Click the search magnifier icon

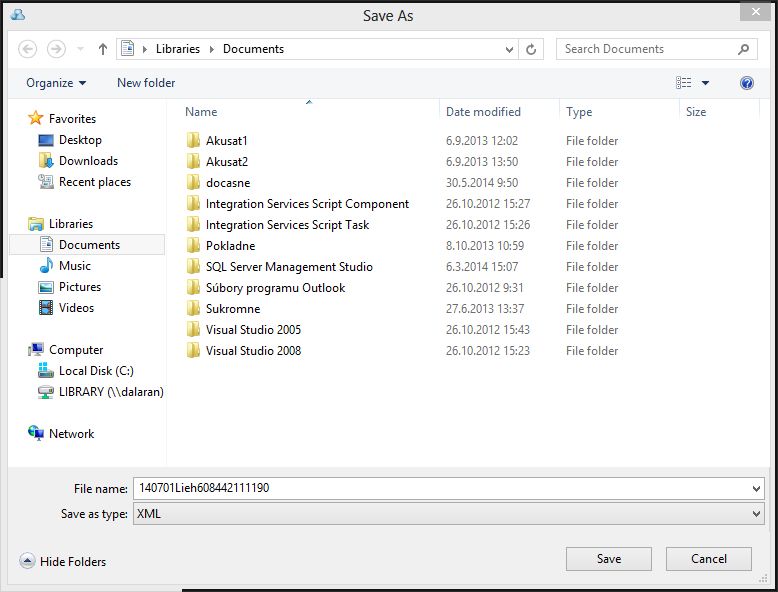point(744,49)
